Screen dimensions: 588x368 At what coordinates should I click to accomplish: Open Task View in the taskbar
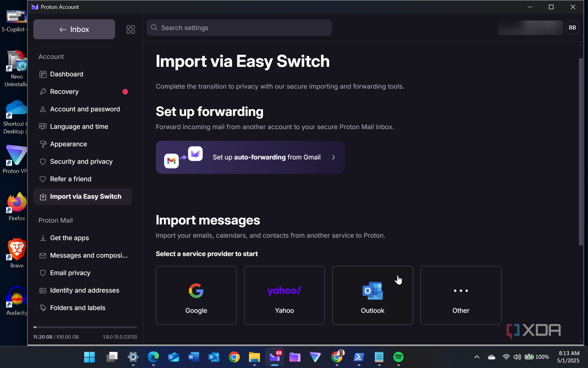click(x=112, y=357)
